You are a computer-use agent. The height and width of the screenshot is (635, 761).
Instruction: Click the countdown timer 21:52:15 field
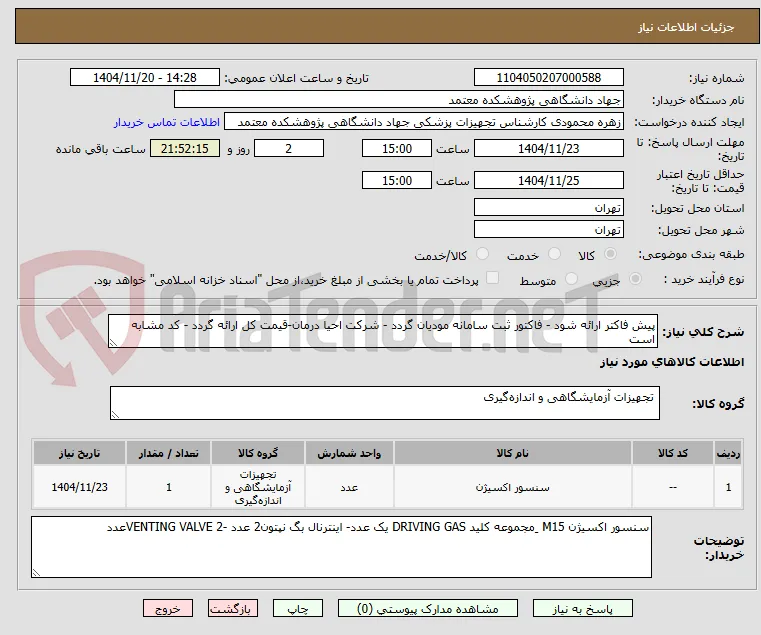pos(185,149)
